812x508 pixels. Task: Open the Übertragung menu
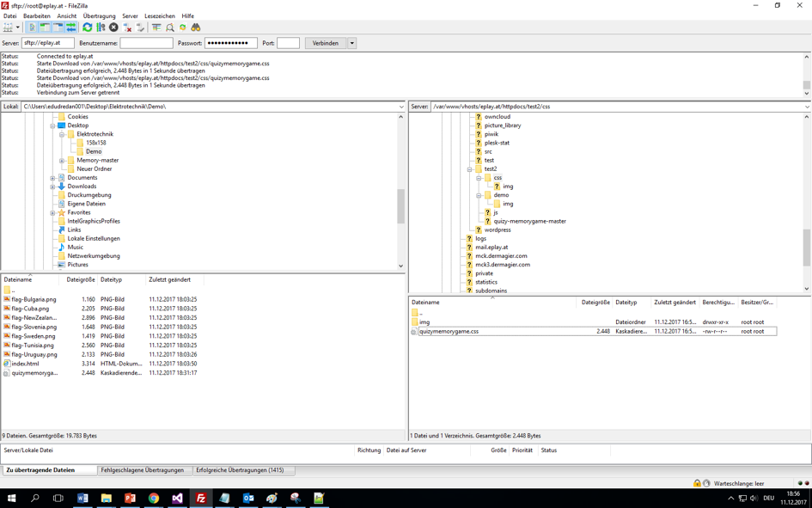[99, 15]
